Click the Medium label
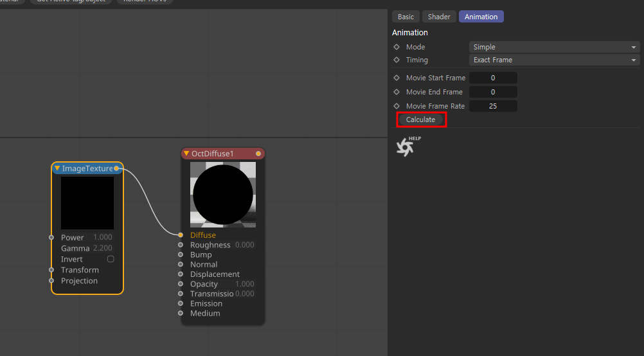The width and height of the screenshot is (644, 356). coord(205,314)
